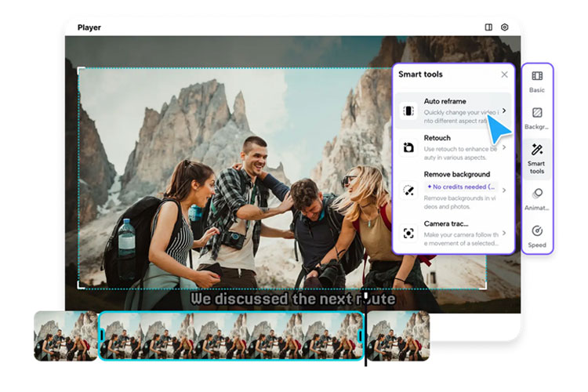588x392 pixels.
Task: Open player settings hexagon icon
Action: pos(505,27)
